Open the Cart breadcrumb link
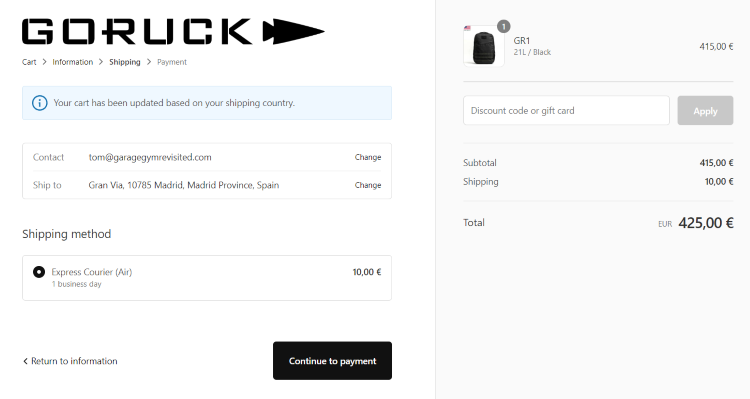Viewport: 750px width, 399px height. [x=29, y=62]
